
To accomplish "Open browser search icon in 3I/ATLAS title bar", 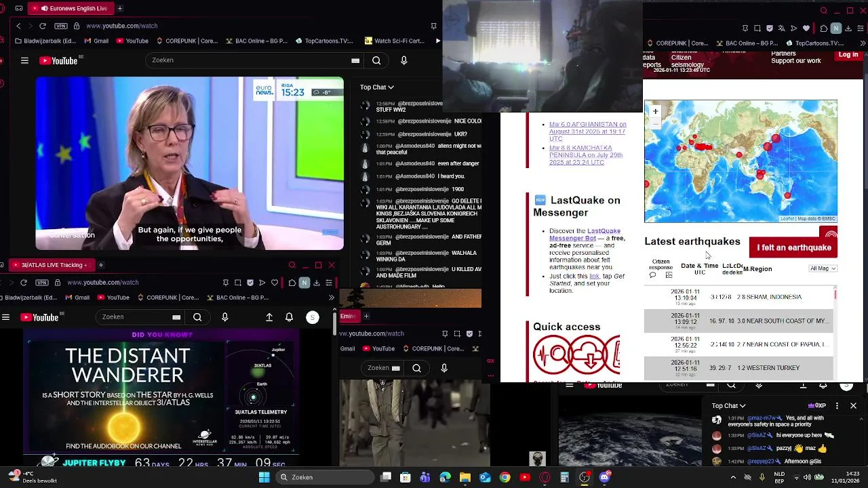I will coord(292,265).
